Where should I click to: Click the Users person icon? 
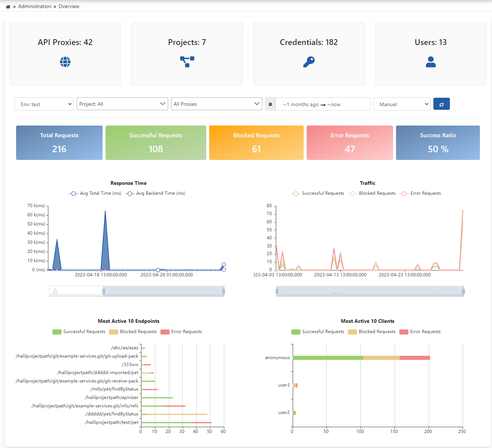tap(431, 62)
